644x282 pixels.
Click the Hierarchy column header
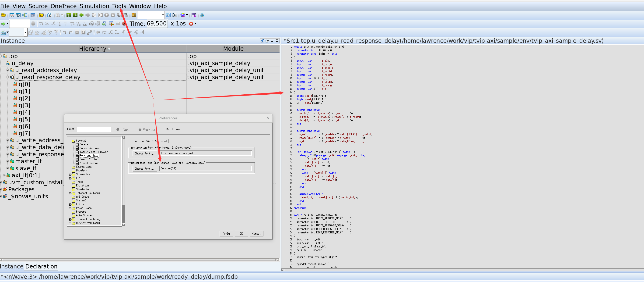pos(93,49)
